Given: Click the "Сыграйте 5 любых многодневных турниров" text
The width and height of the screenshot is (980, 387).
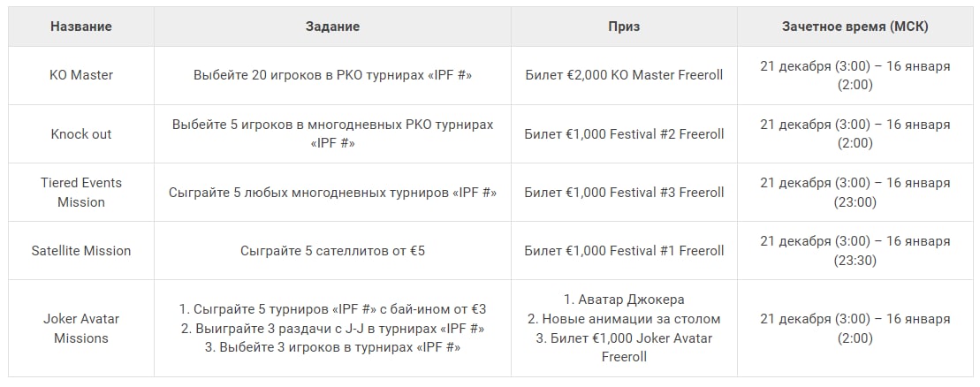Looking at the screenshot, I should tap(332, 193).
